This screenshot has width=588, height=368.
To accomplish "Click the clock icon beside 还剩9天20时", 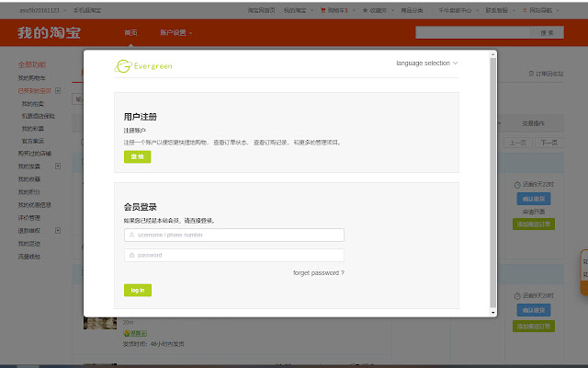I will tap(517, 296).
